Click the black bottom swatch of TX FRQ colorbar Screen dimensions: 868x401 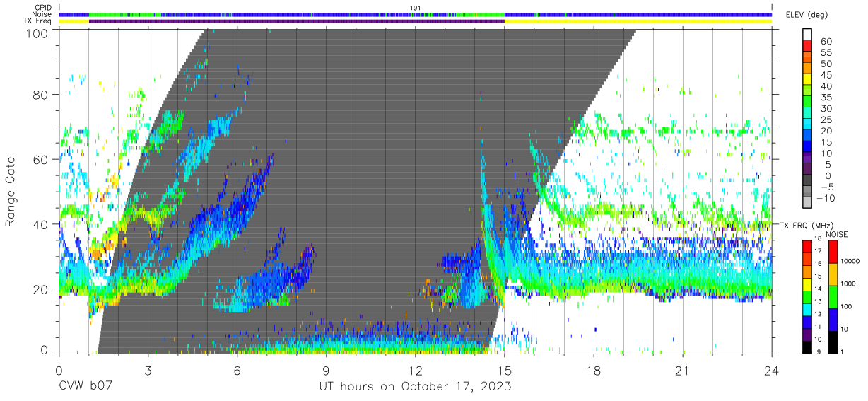[x=807, y=346]
